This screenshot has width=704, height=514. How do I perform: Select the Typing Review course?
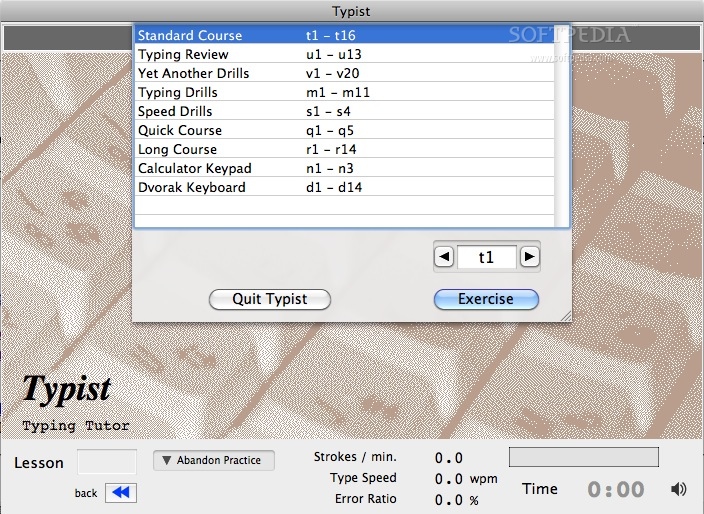pyautogui.click(x=344, y=54)
